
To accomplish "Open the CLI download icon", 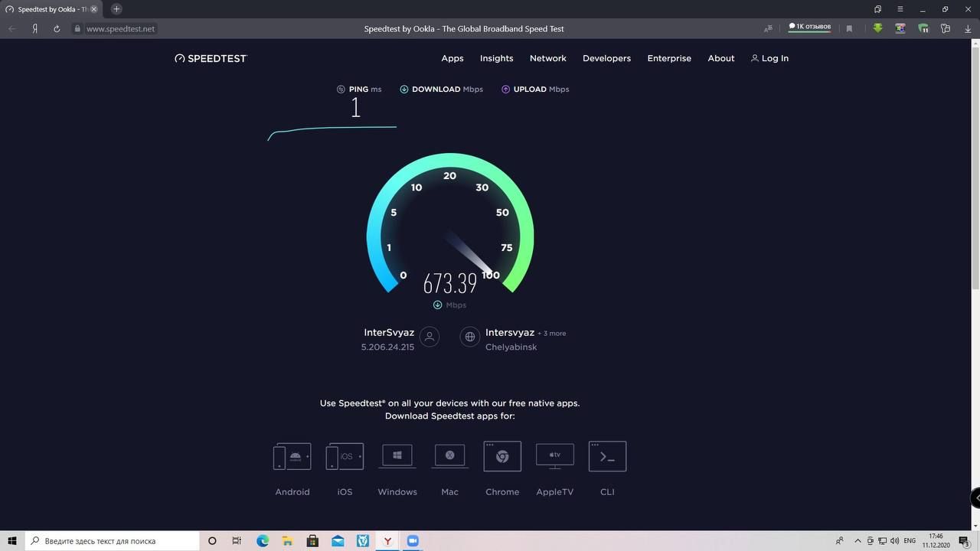I will (607, 456).
